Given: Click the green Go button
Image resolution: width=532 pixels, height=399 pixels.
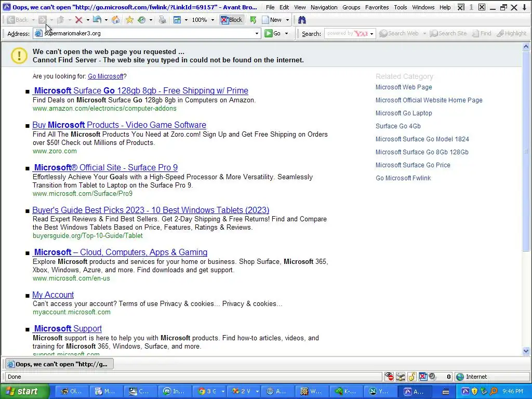Looking at the screenshot, I should [273, 33].
